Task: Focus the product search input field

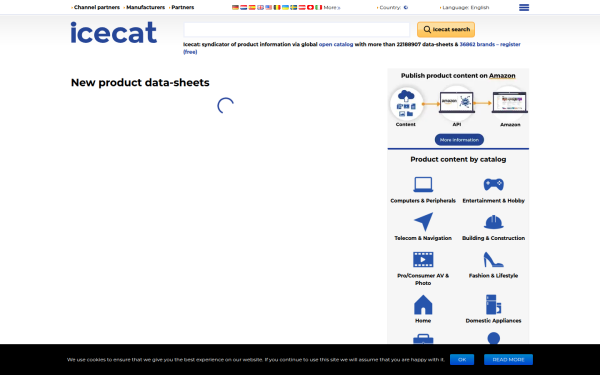Action: pos(297,29)
